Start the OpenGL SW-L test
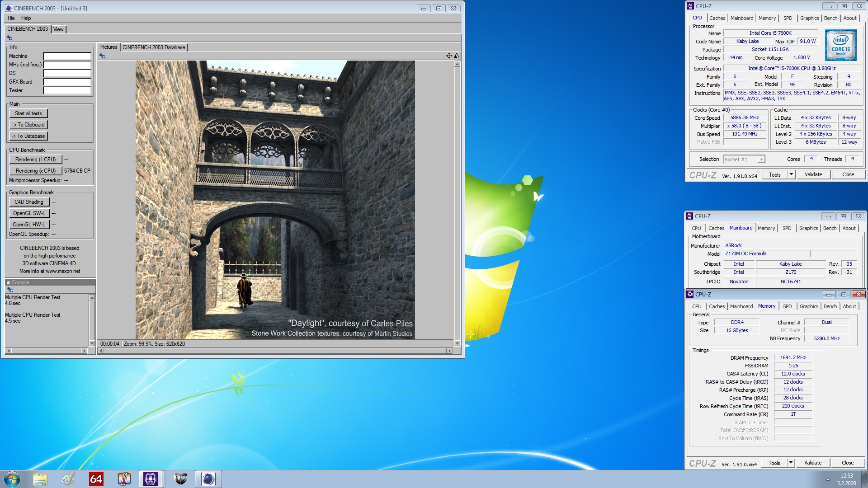Viewport: 868px width, 488px height. 29,213
